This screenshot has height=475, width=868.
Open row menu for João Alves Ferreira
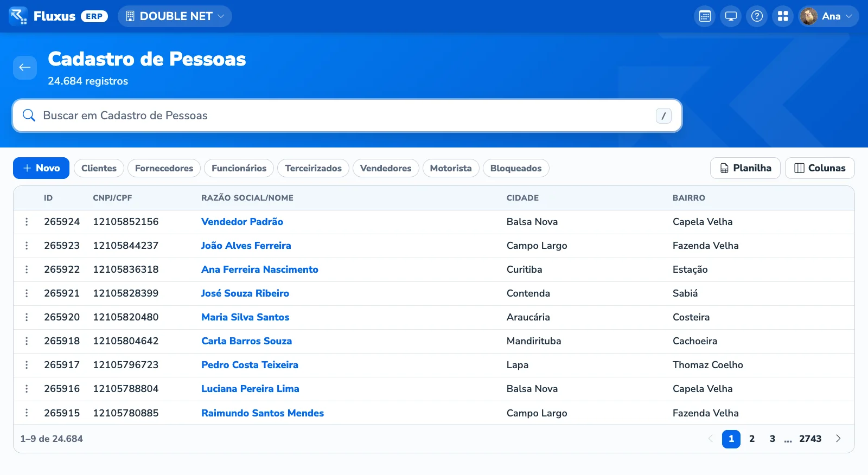27,246
